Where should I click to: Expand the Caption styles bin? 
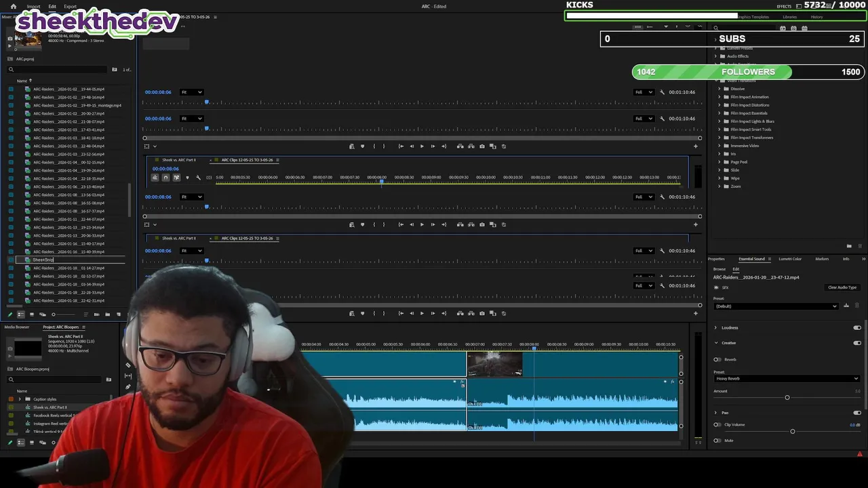tap(20, 399)
